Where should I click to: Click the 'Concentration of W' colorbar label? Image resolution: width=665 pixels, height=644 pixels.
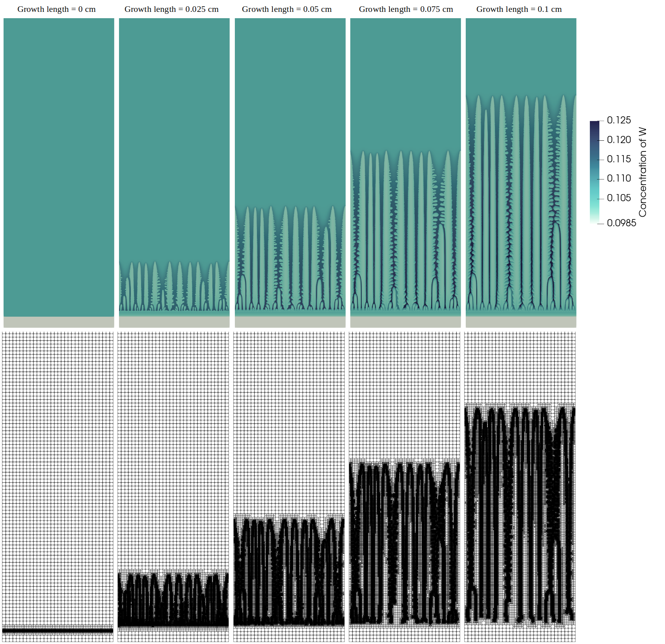[x=642, y=172]
